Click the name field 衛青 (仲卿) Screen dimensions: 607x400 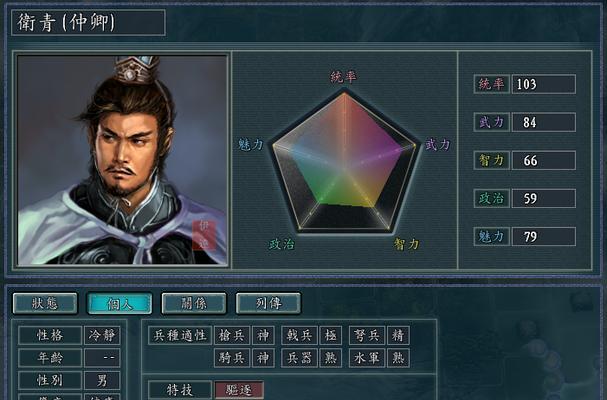point(88,22)
